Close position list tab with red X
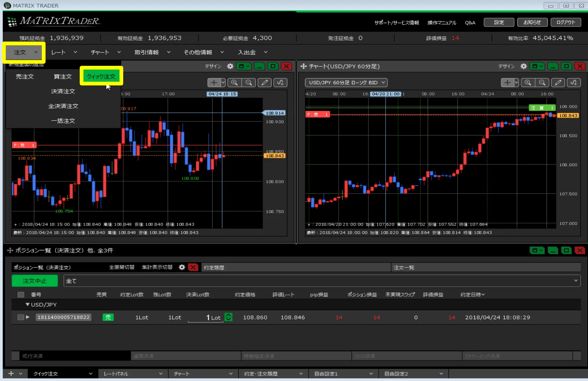 point(193,267)
